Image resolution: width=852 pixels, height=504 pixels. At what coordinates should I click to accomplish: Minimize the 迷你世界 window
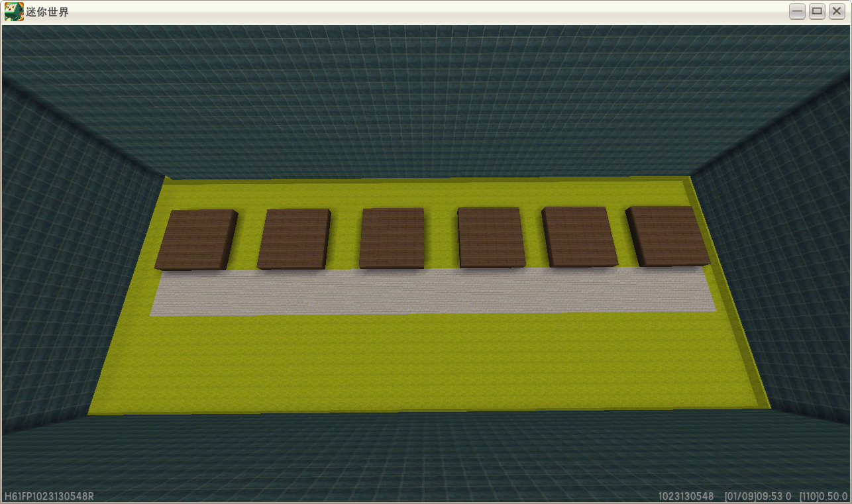[797, 11]
